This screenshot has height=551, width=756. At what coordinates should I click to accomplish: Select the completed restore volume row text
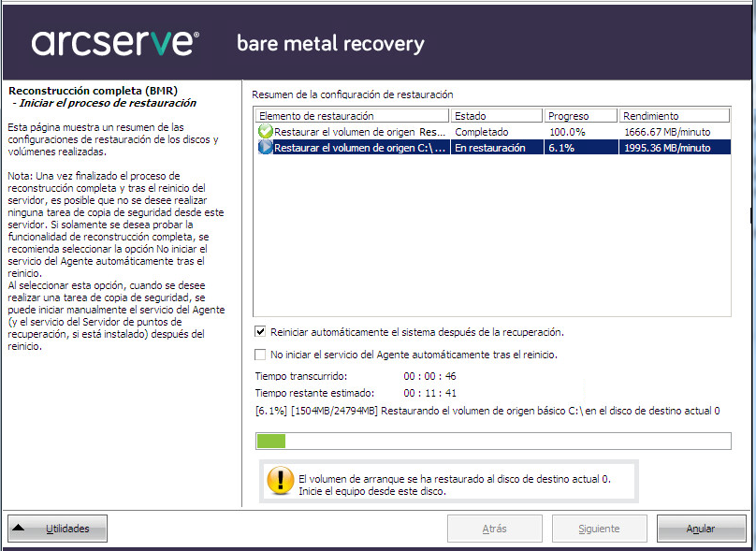point(359,132)
